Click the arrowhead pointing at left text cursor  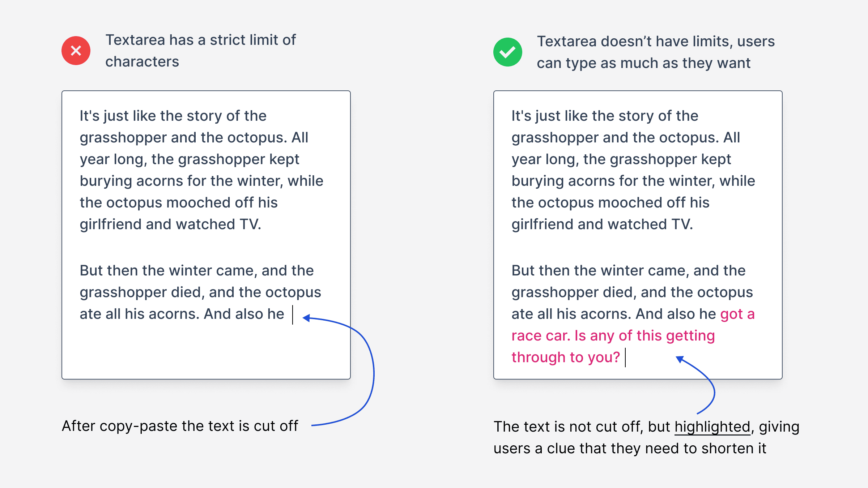[307, 318]
